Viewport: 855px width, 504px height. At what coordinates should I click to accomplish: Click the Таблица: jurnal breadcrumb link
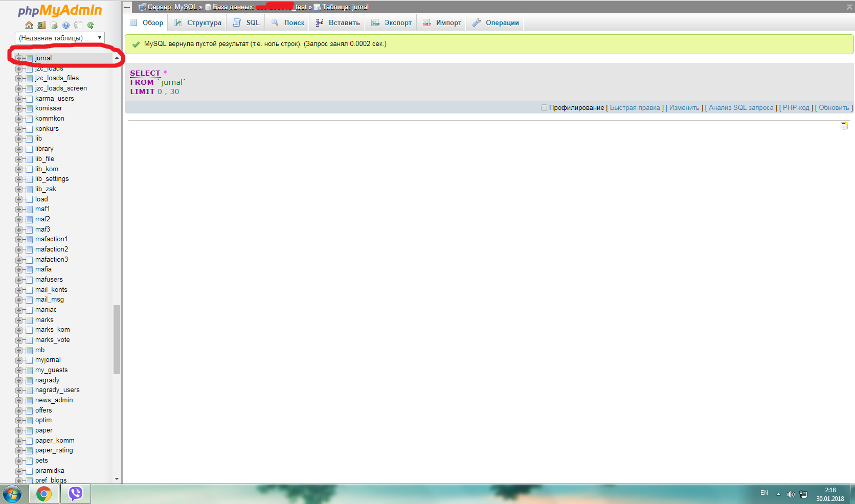coord(345,7)
